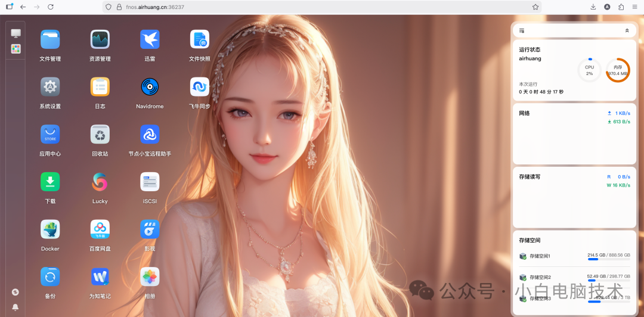The height and width of the screenshot is (317, 644).
Task: Reload the page in browser
Action: [x=51, y=7]
